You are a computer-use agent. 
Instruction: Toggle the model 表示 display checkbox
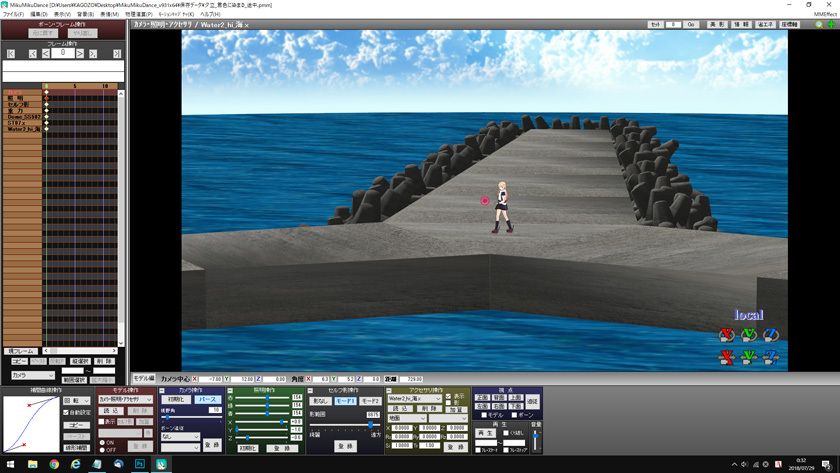(101, 422)
